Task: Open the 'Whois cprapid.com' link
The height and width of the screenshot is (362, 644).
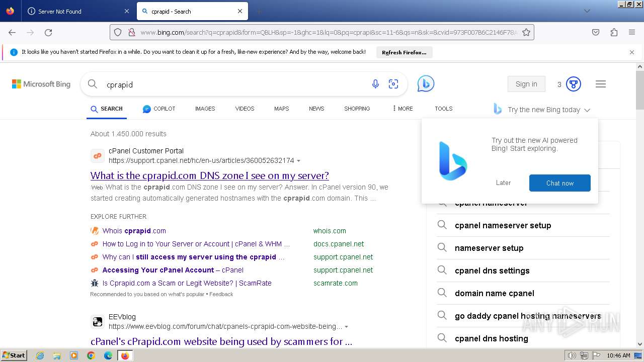Action: [134, 231]
